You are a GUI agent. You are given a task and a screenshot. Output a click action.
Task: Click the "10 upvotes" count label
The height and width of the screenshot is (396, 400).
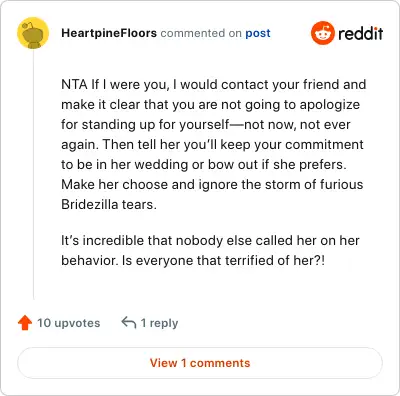tap(69, 323)
